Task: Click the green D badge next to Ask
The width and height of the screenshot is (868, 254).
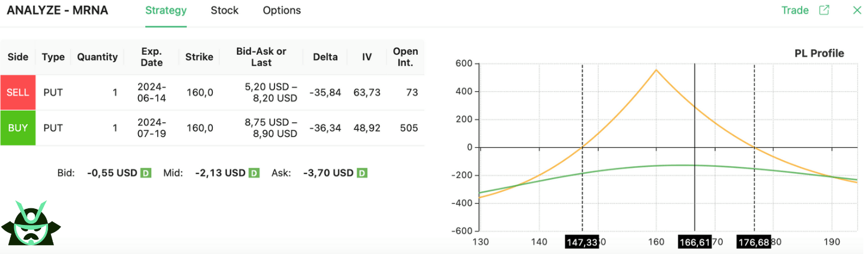Action: 362,173
